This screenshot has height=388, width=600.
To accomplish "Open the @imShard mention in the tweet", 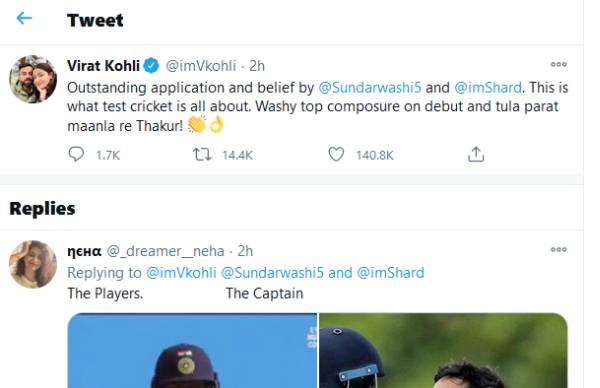I will point(488,88).
